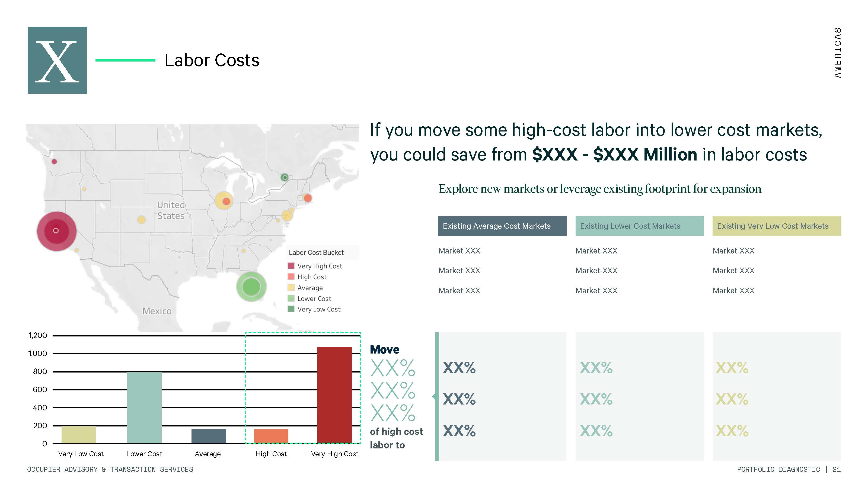Click the large X logo square
The width and height of the screenshot is (868, 488).
click(57, 60)
